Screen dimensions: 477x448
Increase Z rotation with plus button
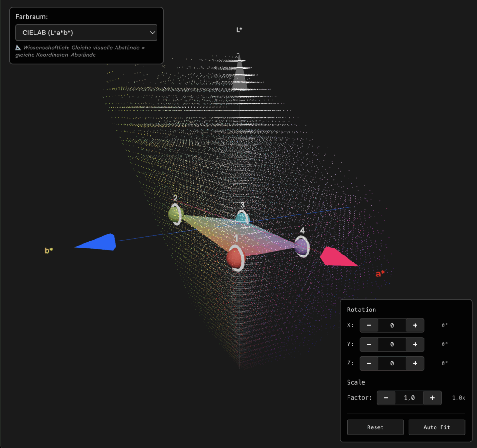coord(415,363)
